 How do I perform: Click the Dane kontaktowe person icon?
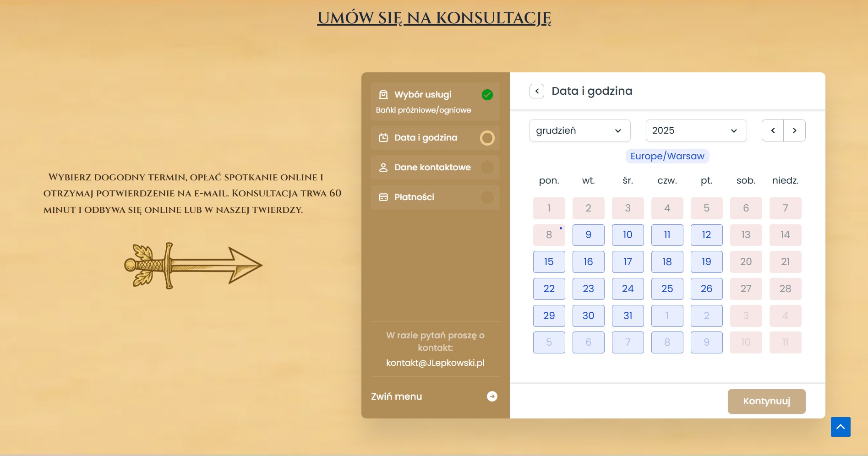coord(383,167)
